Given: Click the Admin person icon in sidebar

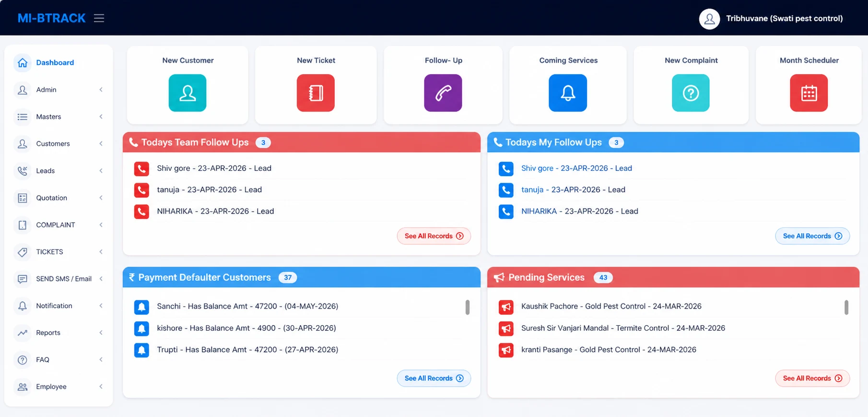Looking at the screenshot, I should click(x=23, y=90).
